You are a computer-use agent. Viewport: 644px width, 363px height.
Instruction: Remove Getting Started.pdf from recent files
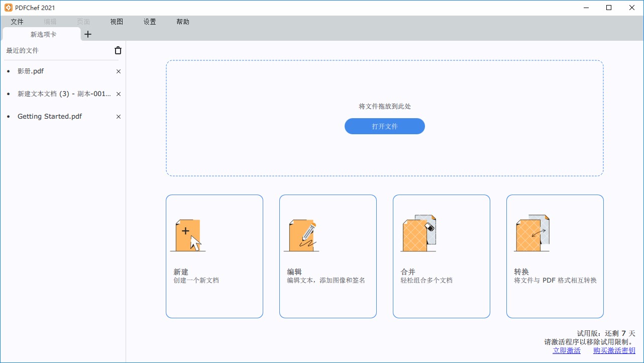(118, 116)
